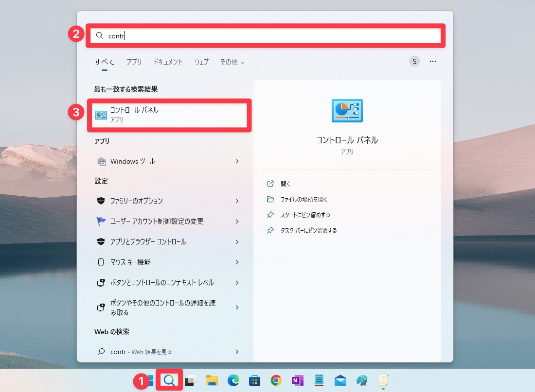The height and width of the screenshot is (392, 535).
Task: Click スタートにピン留めする action
Action: coord(305,215)
